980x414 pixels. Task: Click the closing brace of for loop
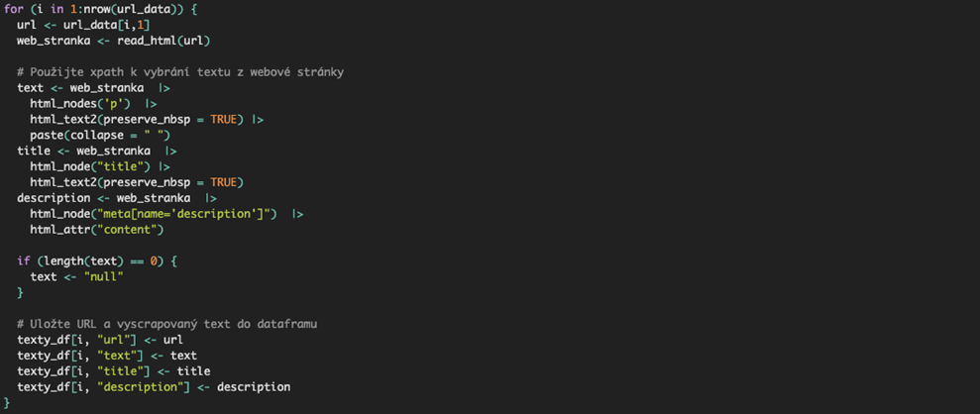point(8,402)
